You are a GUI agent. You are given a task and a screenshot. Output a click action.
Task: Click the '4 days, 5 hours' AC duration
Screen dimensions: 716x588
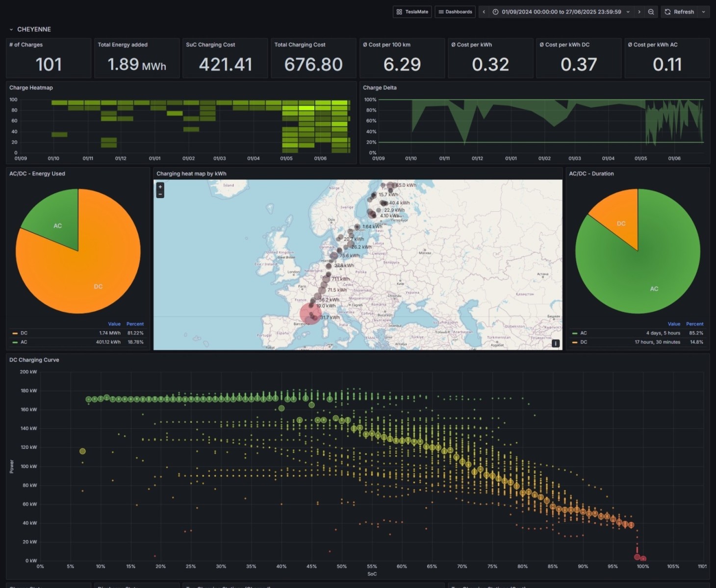(663, 333)
